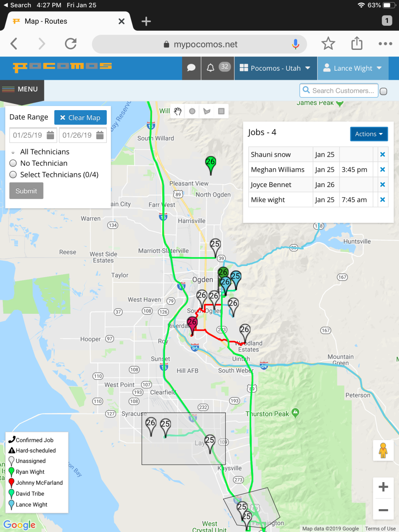399x532 pixels.
Task: Click the red 26 pin near Riverdale
Action: 192,326
